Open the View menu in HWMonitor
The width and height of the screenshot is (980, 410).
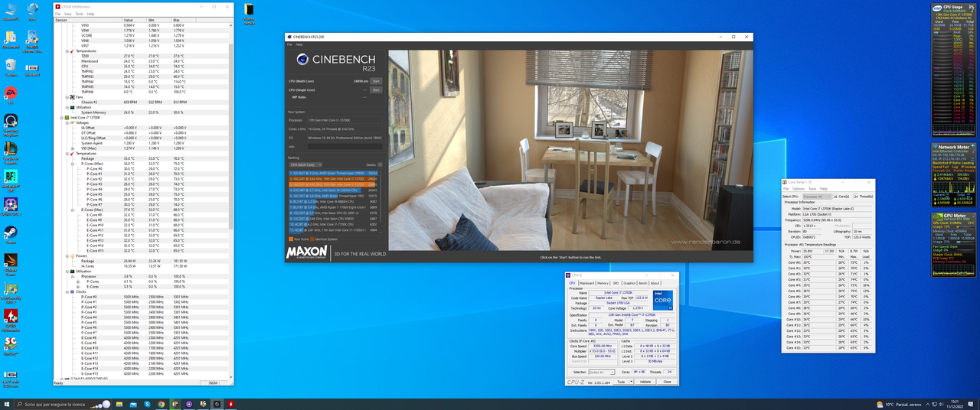tap(68, 14)
